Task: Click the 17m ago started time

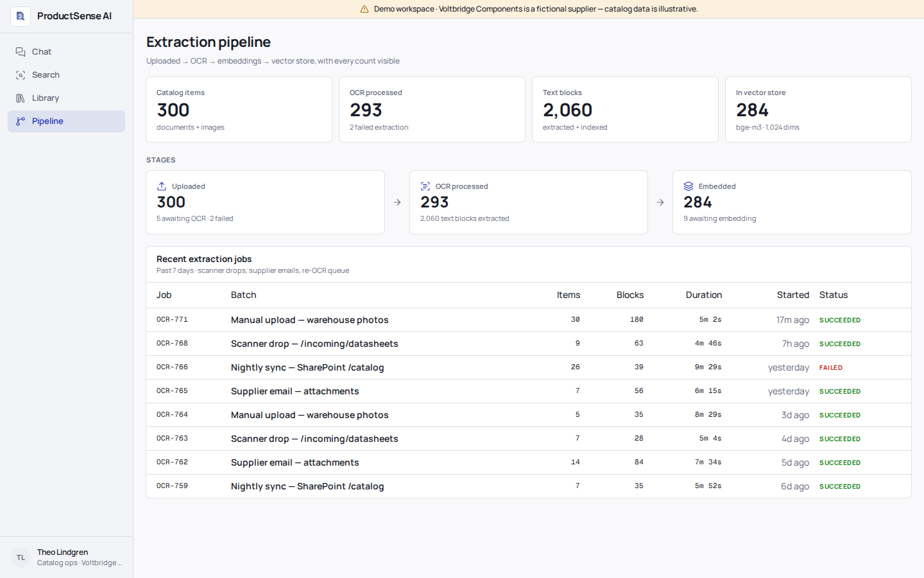Action: tap(792, 320)
